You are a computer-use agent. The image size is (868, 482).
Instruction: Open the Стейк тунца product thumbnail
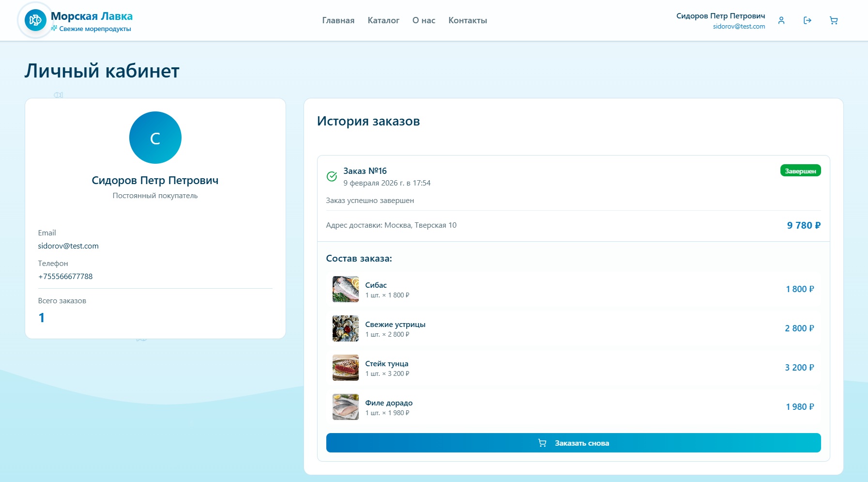(x=346, y=368)
